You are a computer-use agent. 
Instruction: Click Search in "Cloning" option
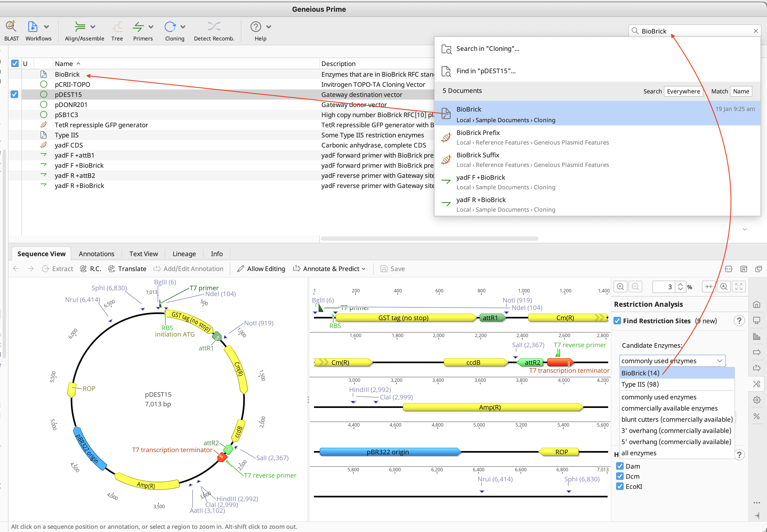tap(487, 49)
